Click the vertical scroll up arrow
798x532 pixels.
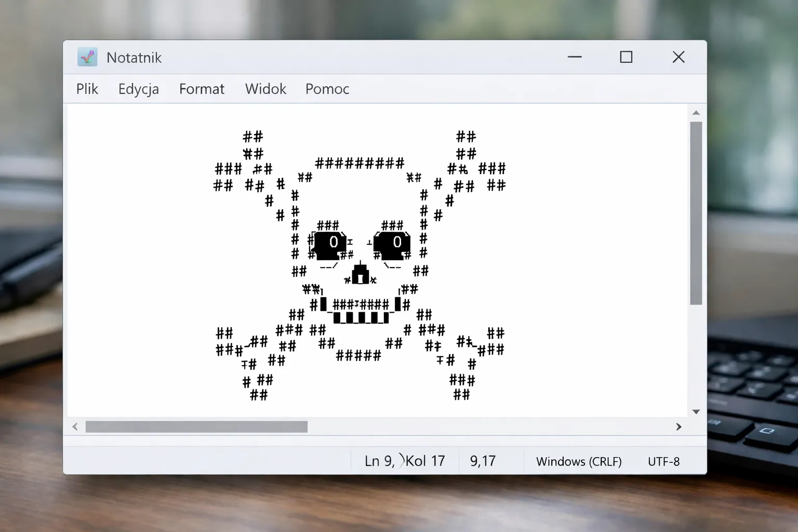(x=696, y=113)
